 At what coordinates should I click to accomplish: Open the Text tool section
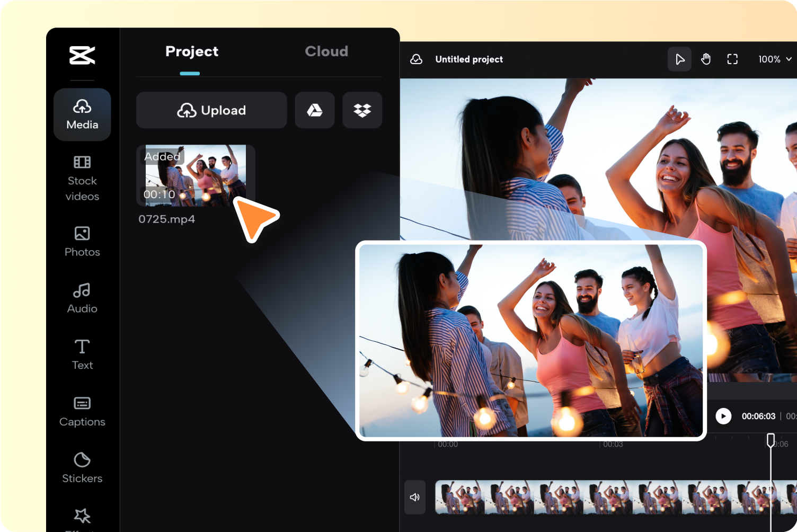(82, 354)
